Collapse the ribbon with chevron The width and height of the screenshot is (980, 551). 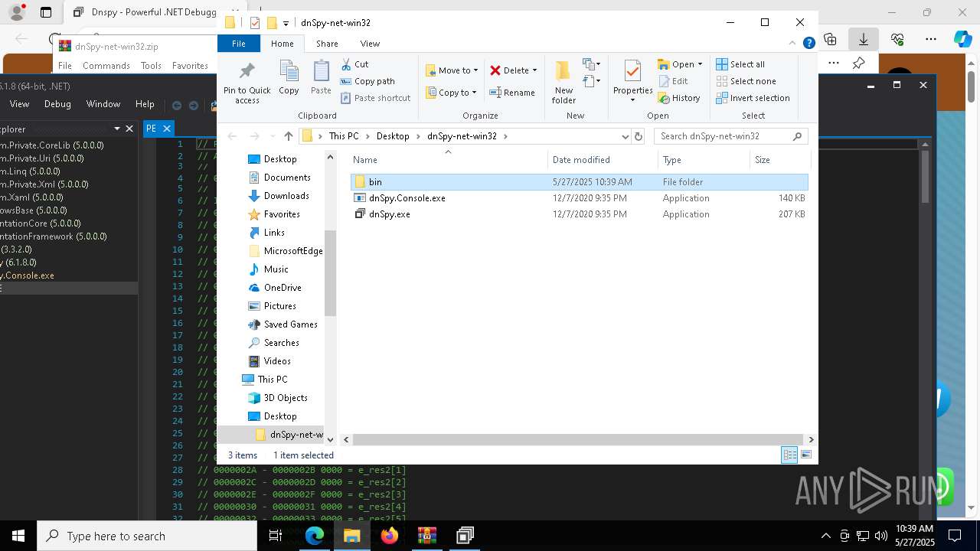tap(794, 44)
